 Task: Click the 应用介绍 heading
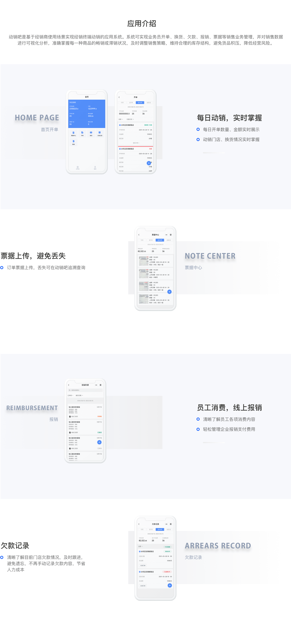pyautogui.click(x=142, y=23)
